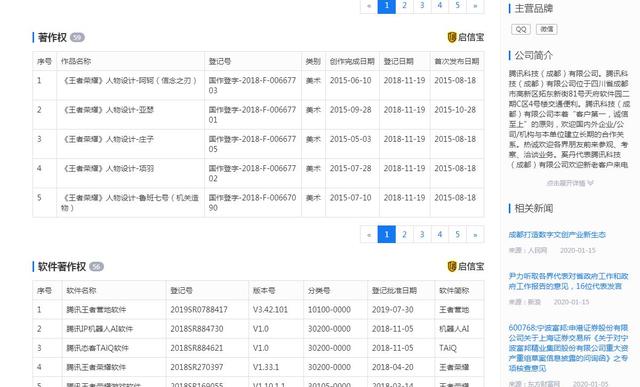Screen dimensions: 640x387
Task: Click the 微信 brand tag
Action: pos(547,29)
